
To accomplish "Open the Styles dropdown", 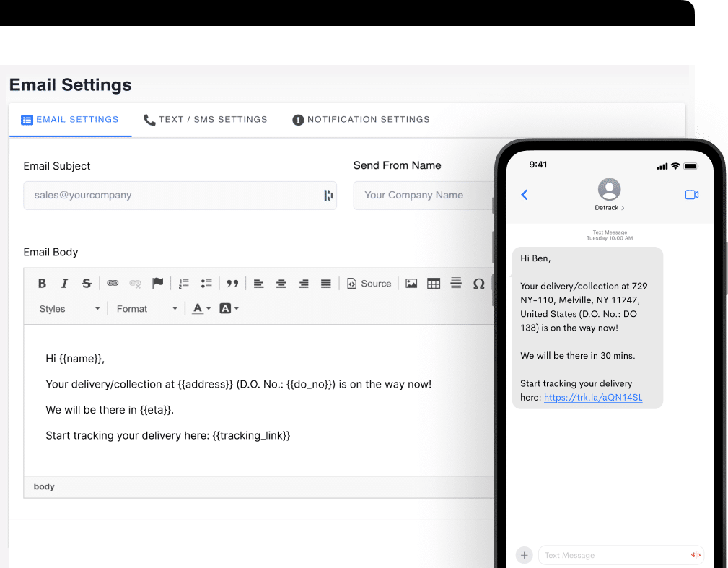I will click(69, 309).
